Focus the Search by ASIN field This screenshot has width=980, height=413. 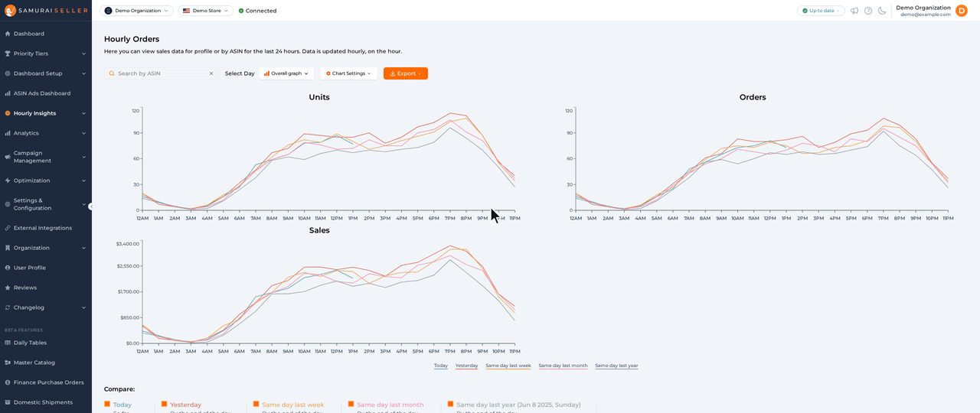[161, 73]
